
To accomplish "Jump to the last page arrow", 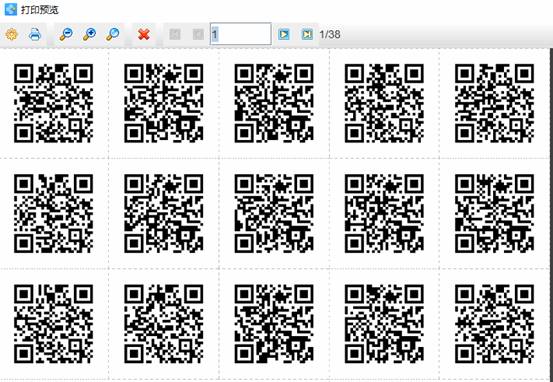I will (x=307, y=34).
